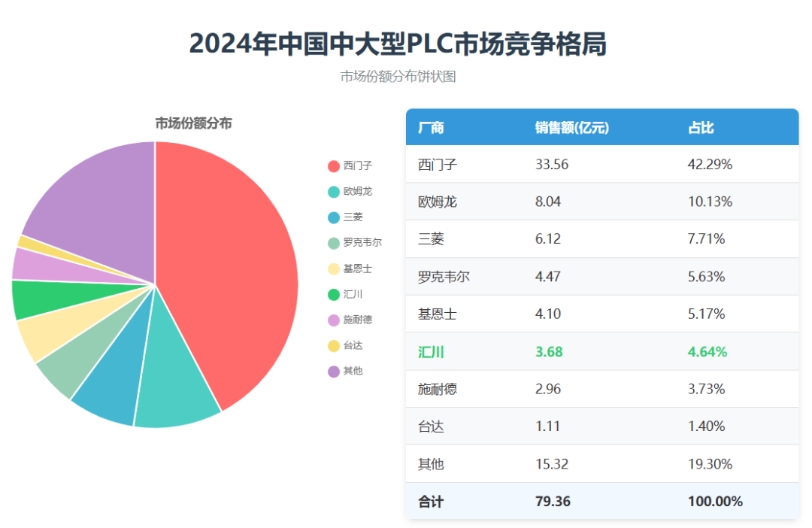
Task: Click the 罗克韦尔 legend label
Action: tap(362, 242)
